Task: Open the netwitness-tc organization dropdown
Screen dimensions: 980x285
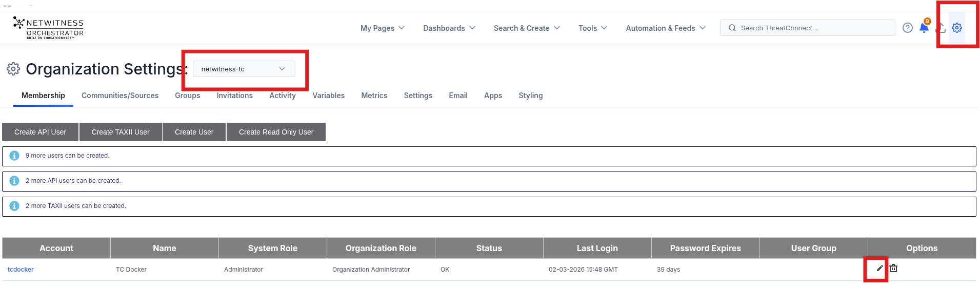Action: [x=244, y=69]
